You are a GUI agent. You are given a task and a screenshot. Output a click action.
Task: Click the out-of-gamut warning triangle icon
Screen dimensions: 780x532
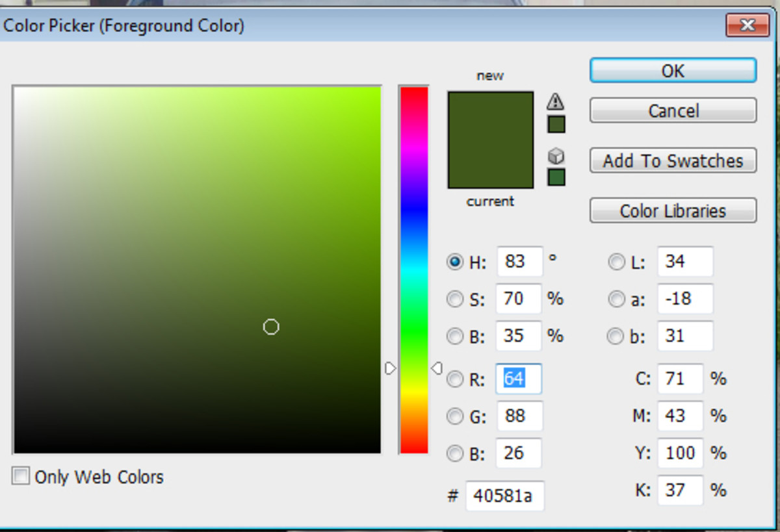[556, 101]
